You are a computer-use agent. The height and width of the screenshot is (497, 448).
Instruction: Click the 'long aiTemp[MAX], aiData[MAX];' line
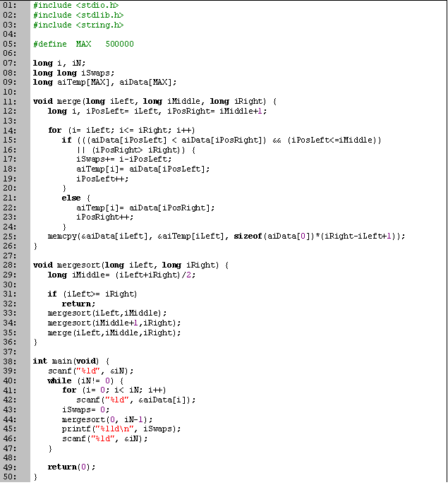104,83
